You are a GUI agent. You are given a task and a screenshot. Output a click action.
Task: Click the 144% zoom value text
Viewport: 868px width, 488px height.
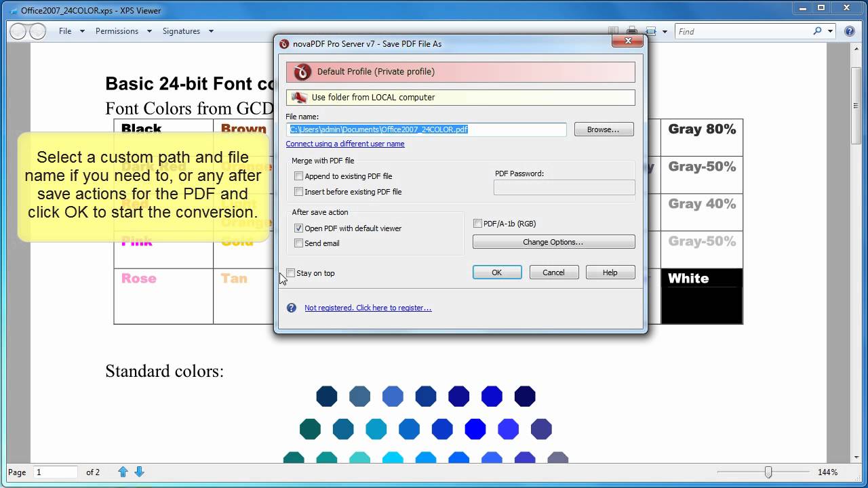coord(827,472)
